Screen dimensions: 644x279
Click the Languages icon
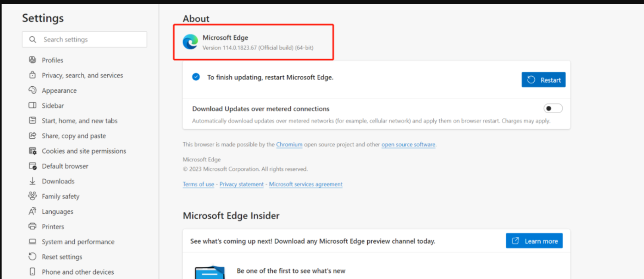point(32,211)
